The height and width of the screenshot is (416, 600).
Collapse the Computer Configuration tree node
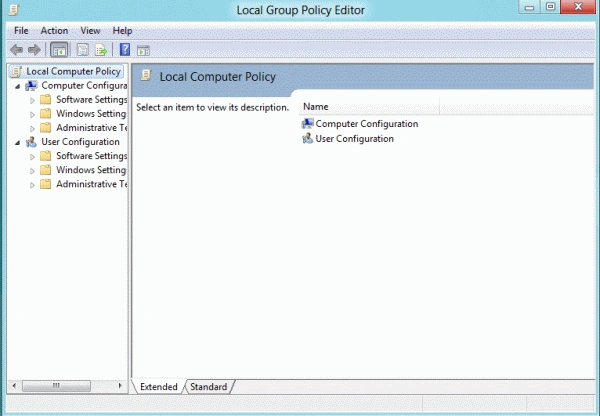pos(17,86)
